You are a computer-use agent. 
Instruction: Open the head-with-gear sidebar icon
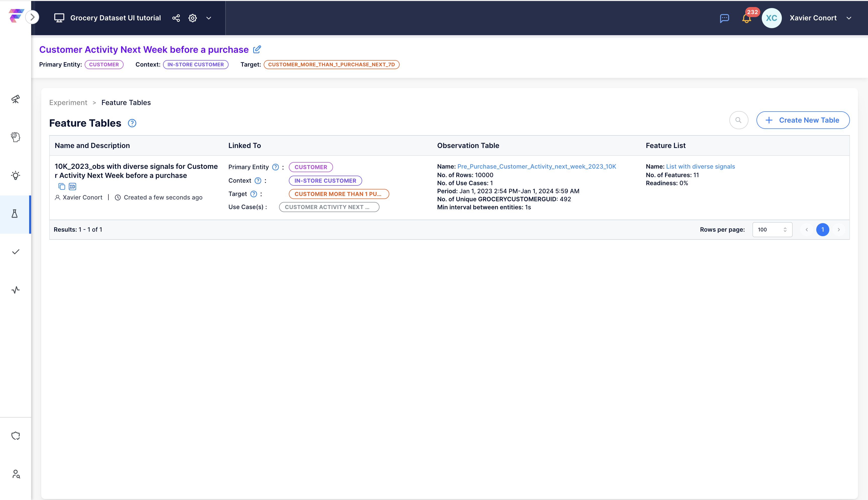(15, 137)
